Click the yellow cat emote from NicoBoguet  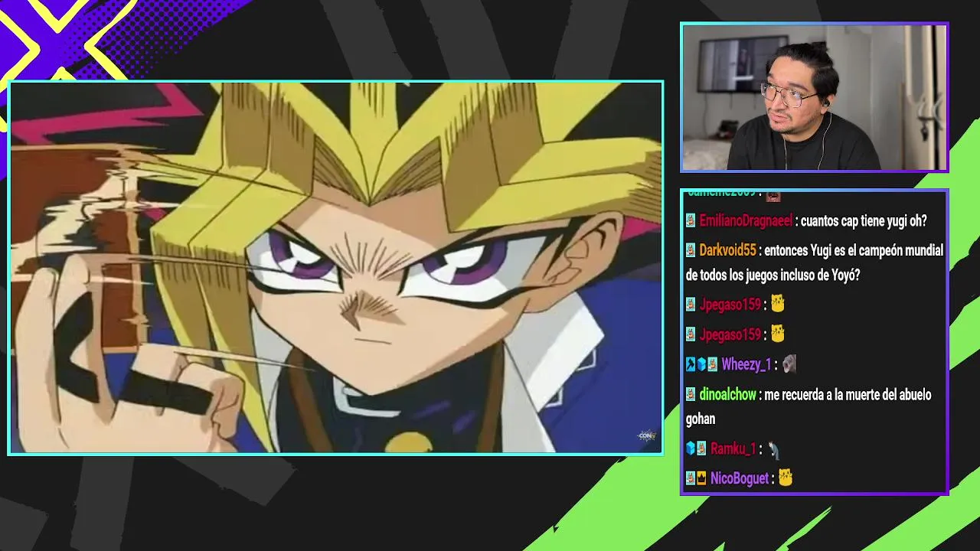pos(786,478)
